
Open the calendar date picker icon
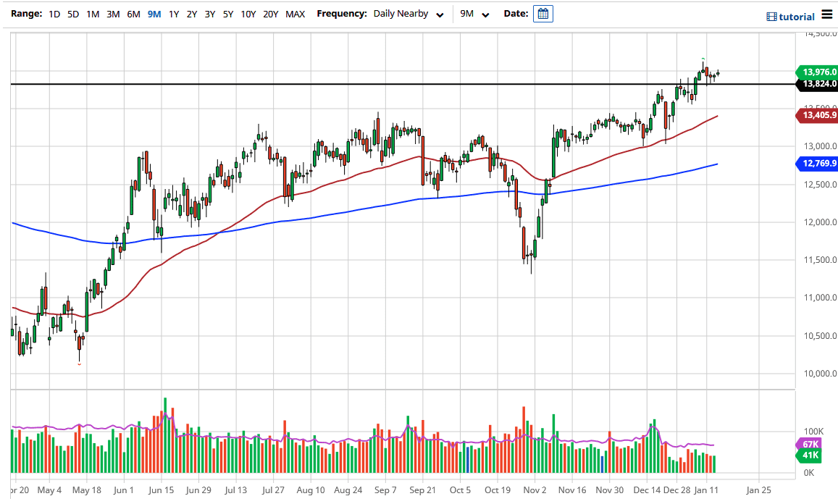tap(543, 14)
